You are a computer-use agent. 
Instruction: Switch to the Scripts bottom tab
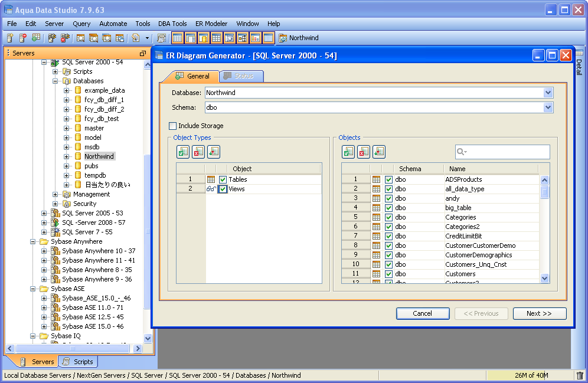coord(78,362)
